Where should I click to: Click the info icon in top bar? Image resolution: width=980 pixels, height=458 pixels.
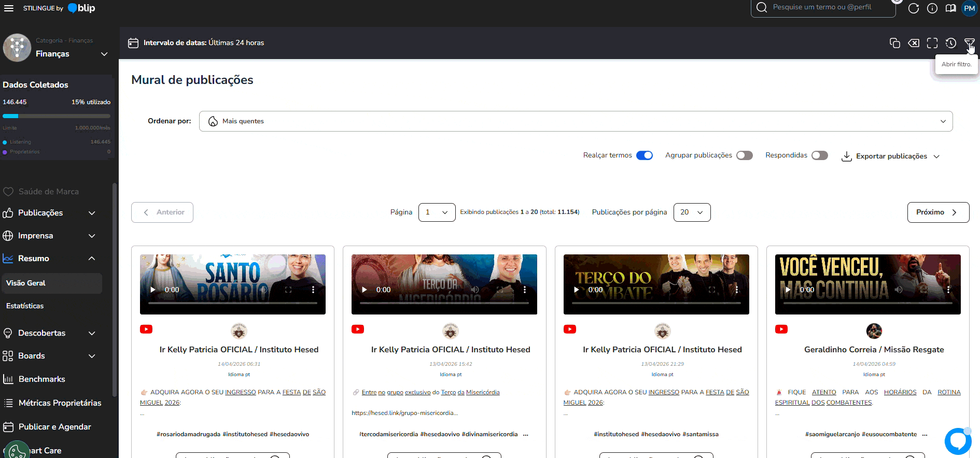coord(932,8)
